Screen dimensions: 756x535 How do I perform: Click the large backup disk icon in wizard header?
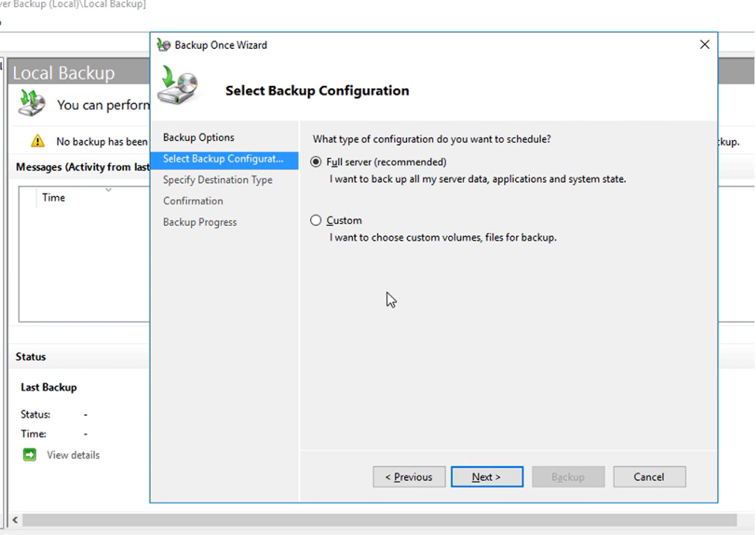(176, 85)
